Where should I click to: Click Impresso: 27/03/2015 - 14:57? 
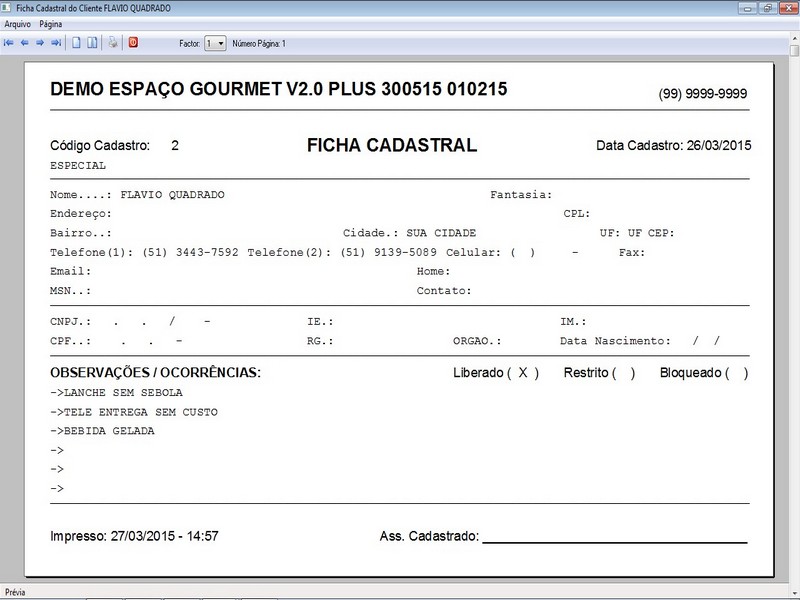[134, 536]
